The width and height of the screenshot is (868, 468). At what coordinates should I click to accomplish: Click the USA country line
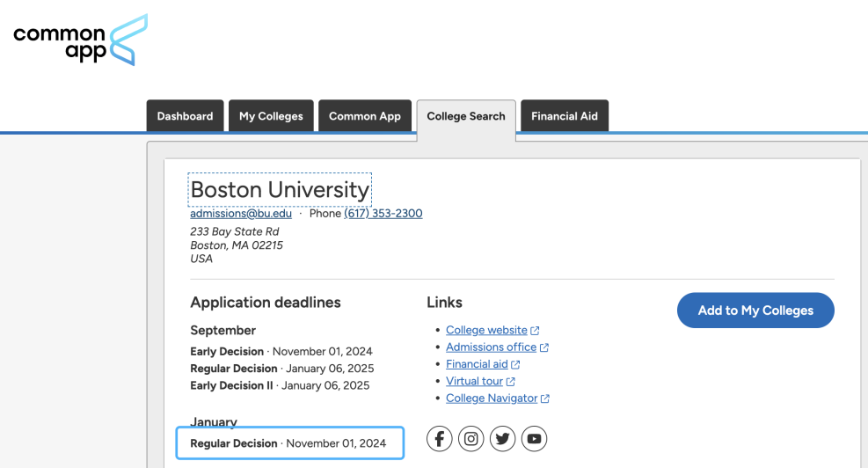click(x=201, y=259)
